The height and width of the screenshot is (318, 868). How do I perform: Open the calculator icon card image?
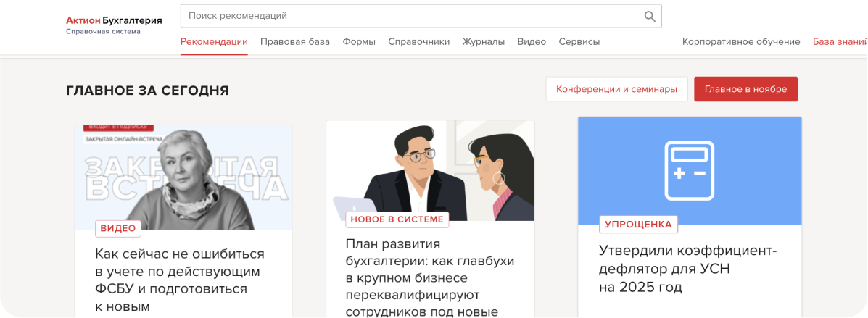pyautogui.click(x=690, y=171)
